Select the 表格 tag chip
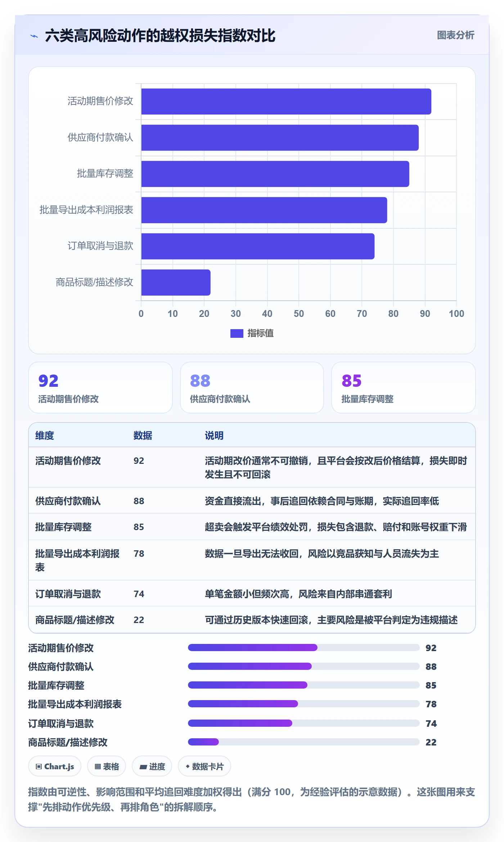 tap(107, 766)
